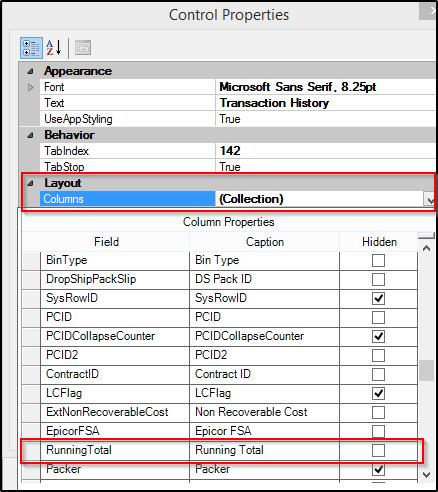Click the Hidden column header
This screenshot has width=438, height=492.
click(379, 242)
